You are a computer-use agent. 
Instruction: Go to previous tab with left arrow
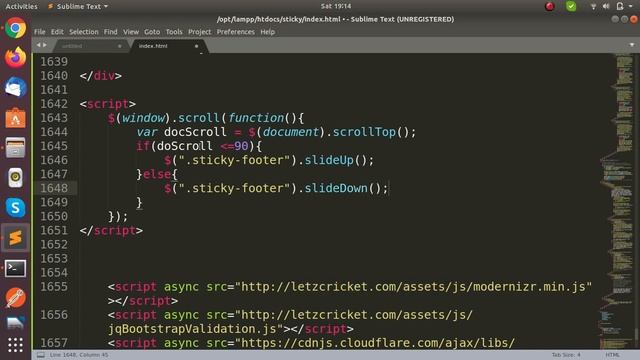38,45
